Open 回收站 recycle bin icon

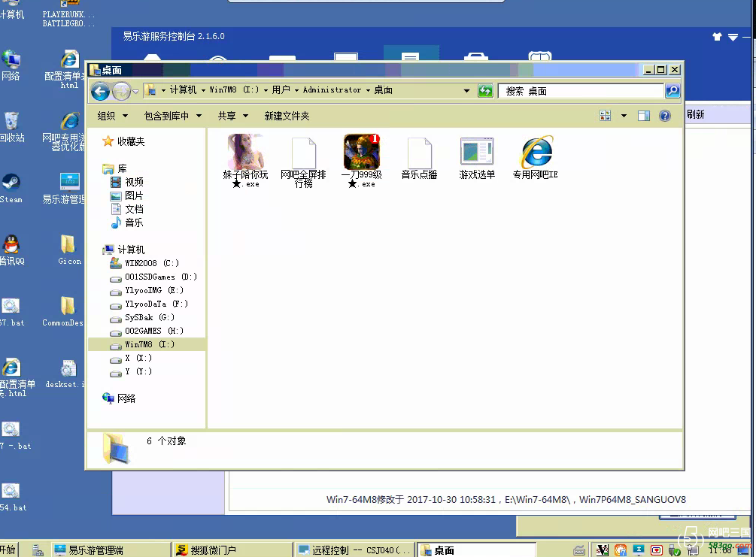[11, 127]
